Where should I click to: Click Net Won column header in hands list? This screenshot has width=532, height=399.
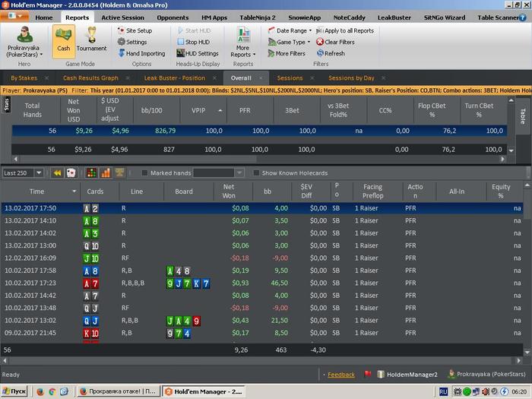pos(233,192)
